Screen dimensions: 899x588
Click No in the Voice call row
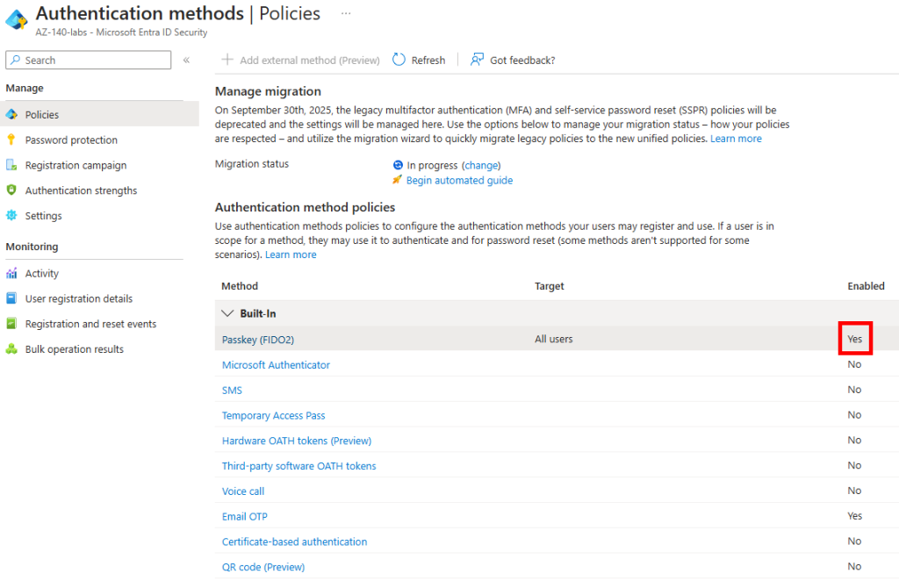(x=854, y=490)
